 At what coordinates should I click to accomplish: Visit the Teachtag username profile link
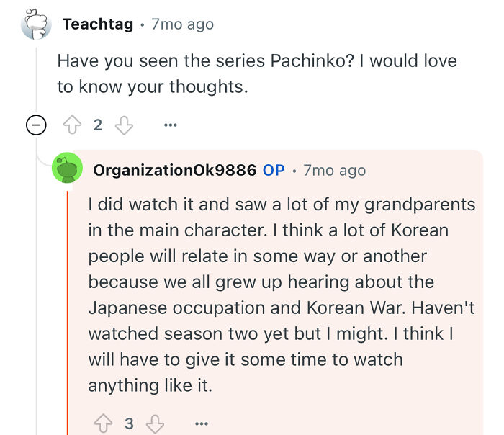(98, 24)
